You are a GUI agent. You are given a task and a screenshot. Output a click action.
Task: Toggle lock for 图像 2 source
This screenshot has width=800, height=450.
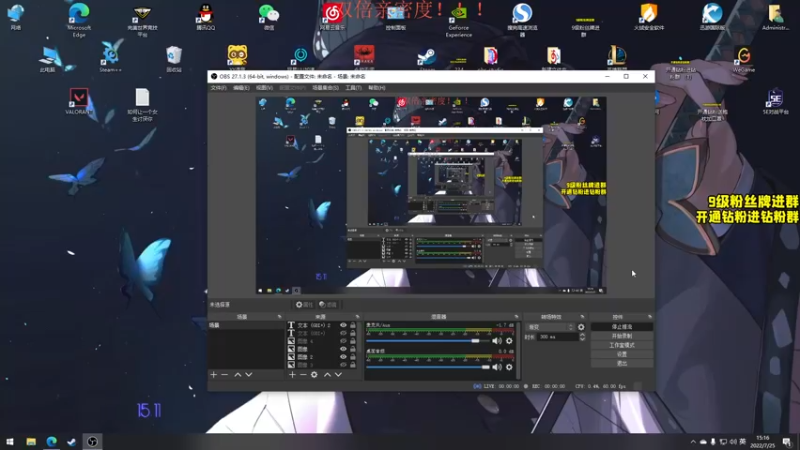click(x=353, y=357)
